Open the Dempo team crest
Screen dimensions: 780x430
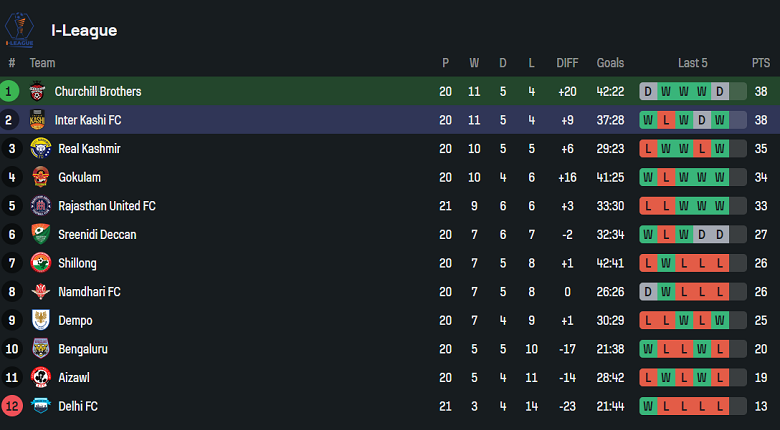coord(40,321)
